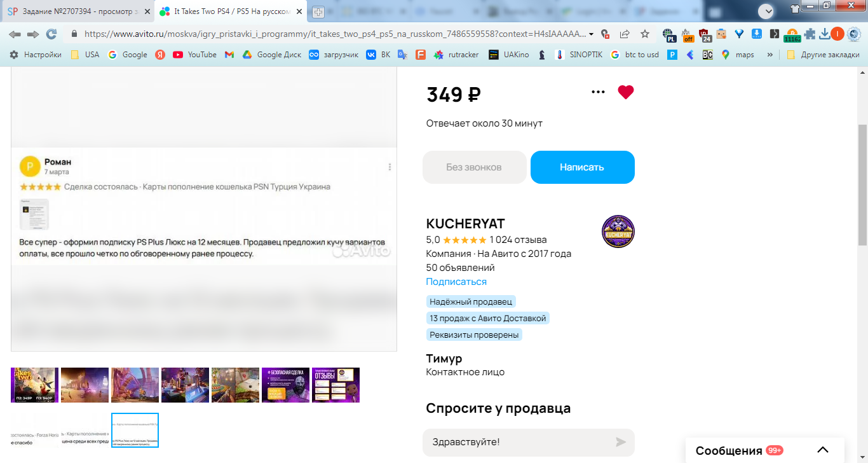Focus the Здравствуйте! message input field
Viewport: 868px width, 463px height.
coord(518,442)
